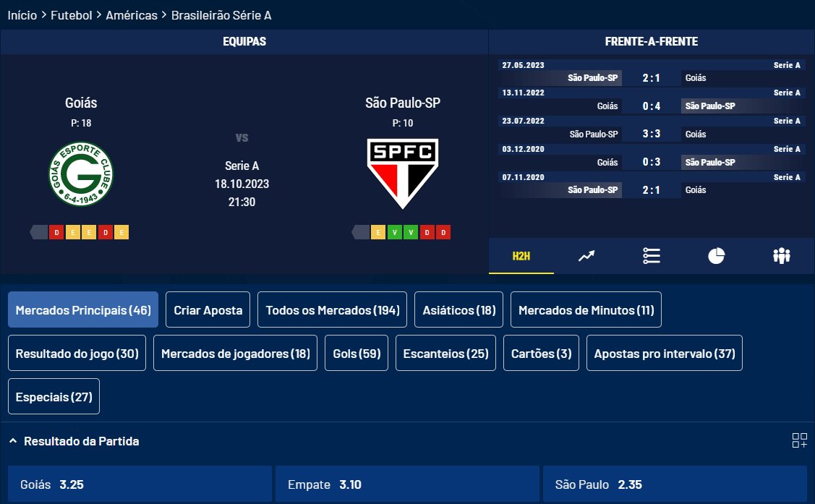Image resolution: width=815 pixels, height=504 pixels.
Task: Open Criar Aposta
Action: (x=208, y=309)
